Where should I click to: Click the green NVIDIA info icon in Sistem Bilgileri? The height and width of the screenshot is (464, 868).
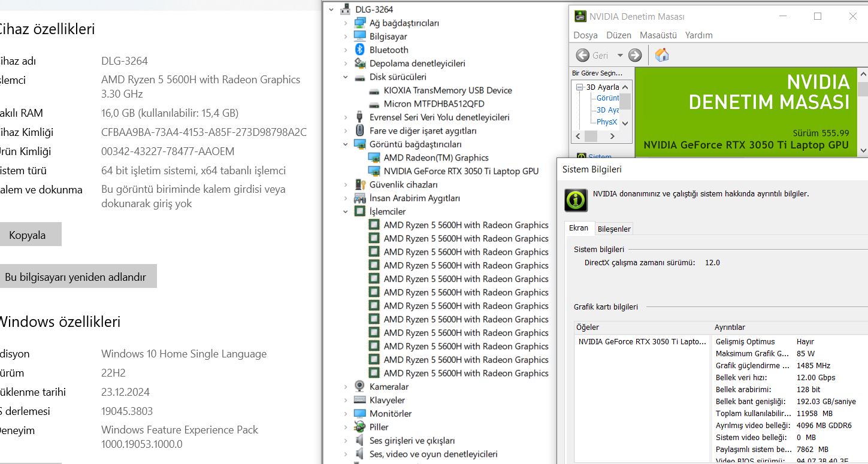point(576,200)
